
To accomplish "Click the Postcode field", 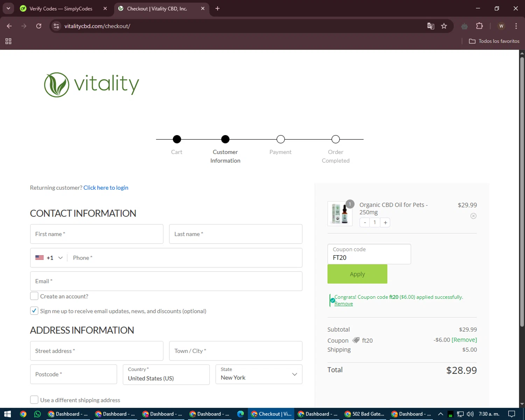I will 73,374.
